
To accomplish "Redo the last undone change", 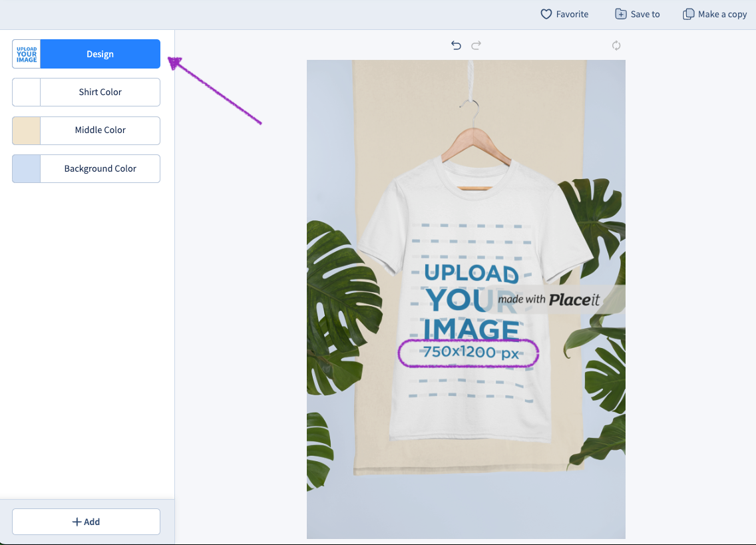I will (476, 45).
